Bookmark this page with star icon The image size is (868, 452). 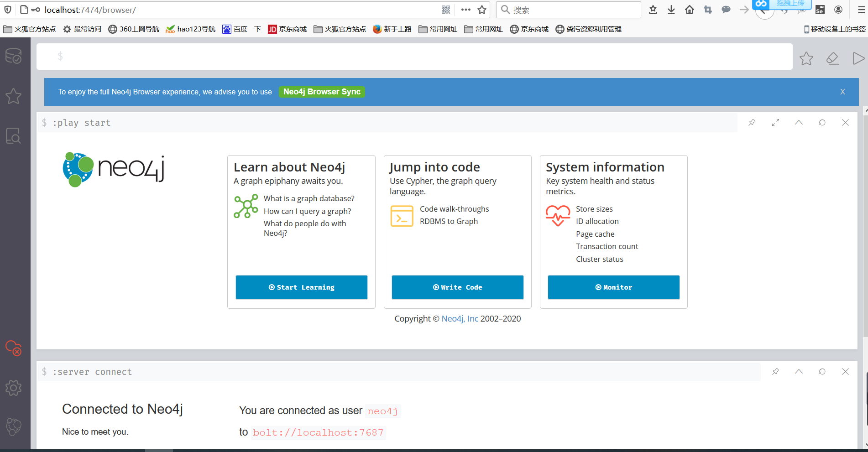[x=482, y=10]
